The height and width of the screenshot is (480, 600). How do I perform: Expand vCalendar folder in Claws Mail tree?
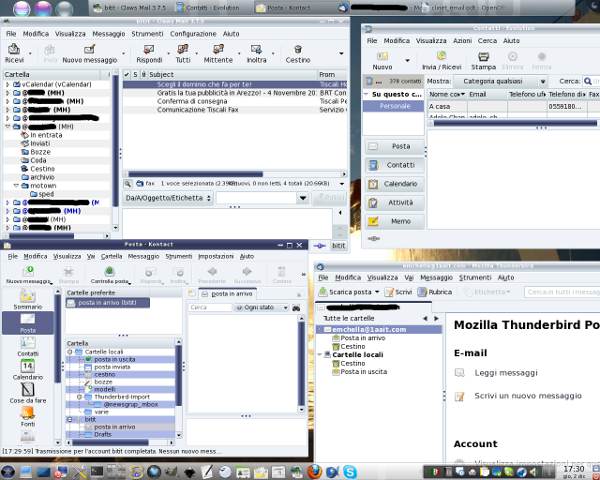pos(8,84)
